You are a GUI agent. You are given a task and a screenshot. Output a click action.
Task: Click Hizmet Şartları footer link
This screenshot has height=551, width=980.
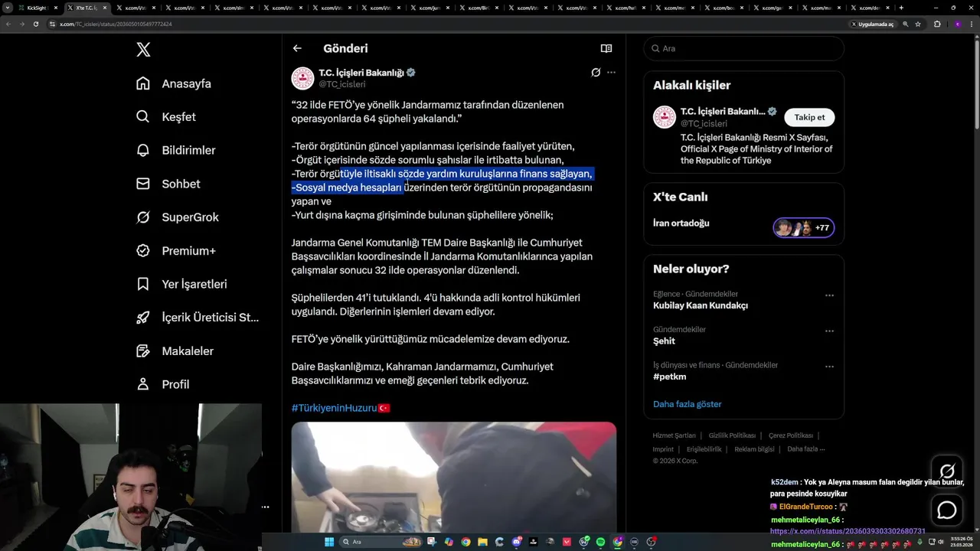coord(674,435)
